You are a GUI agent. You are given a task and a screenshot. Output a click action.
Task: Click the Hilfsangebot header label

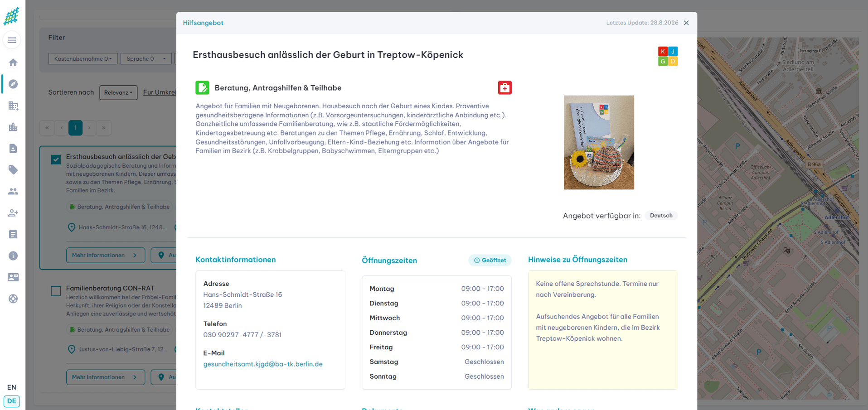pyautogui.click(x=203, y=23)
